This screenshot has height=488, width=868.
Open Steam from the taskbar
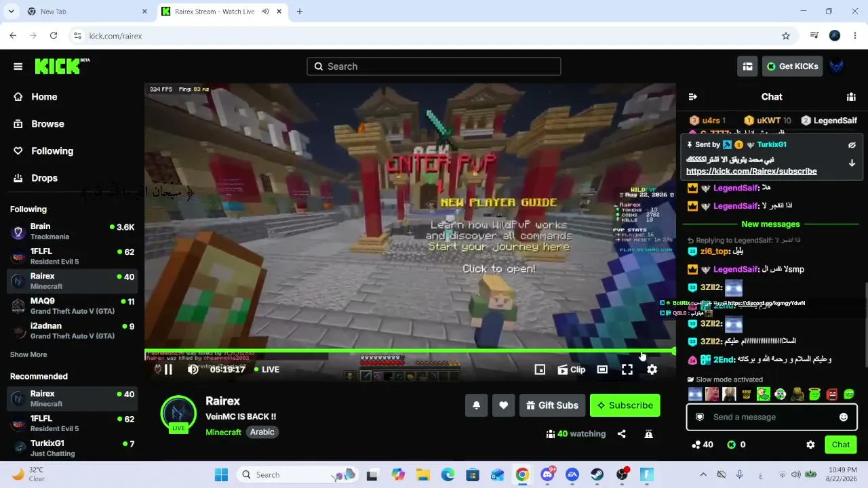(x=597, y=474)
